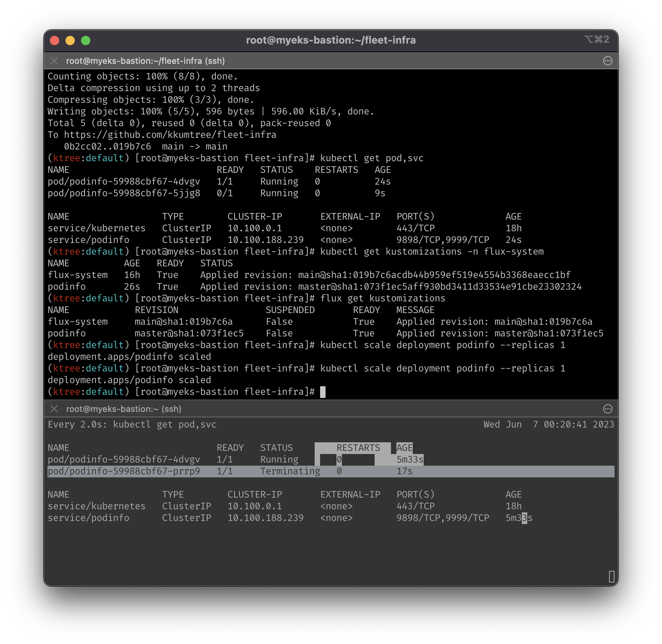Click the 'Every 2.0s: kubectl get pod,svc' header
Image resolution: width=662 pixels, height=644 pixels.
[132, 424]
